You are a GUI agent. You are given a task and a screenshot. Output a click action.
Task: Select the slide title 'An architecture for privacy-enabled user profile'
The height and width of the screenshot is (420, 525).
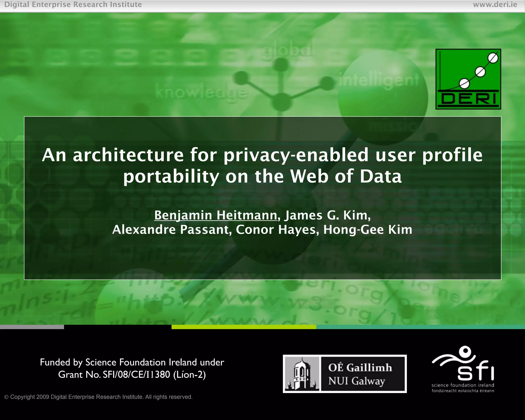pyautogui.click(x=262, y=155)
